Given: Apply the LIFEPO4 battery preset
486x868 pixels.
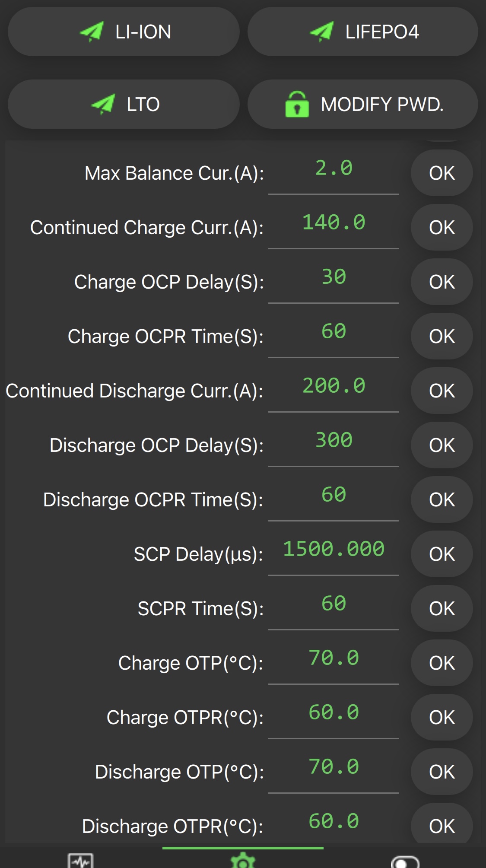Looking at the screenshot, I should click(x=362, y=32).
